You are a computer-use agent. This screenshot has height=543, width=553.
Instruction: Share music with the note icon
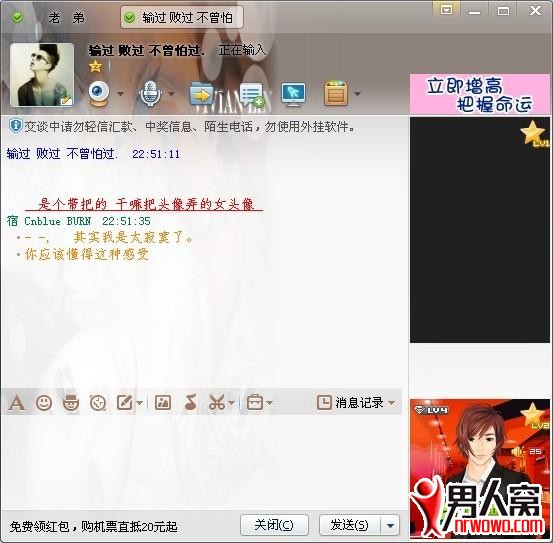point(190,402)
